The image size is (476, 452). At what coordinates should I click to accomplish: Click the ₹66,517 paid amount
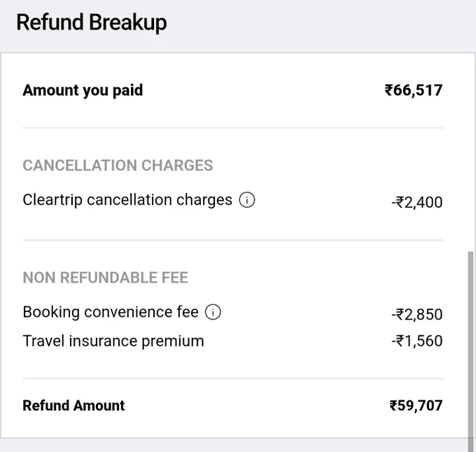tap(414, 90)
